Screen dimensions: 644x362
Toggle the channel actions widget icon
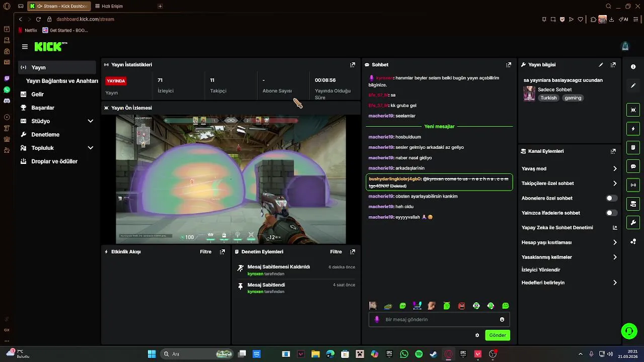point(633,204)
